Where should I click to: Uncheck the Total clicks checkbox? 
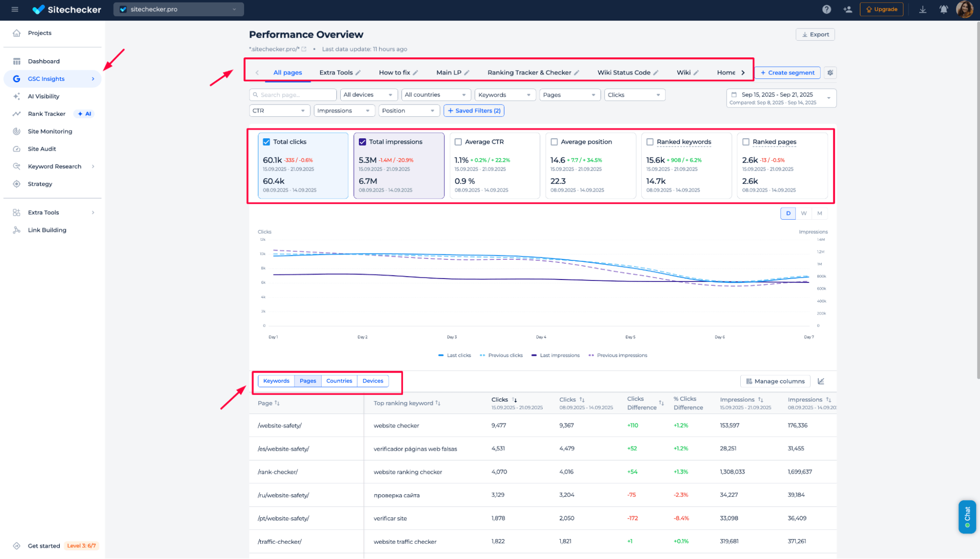(x=266, y=142)
